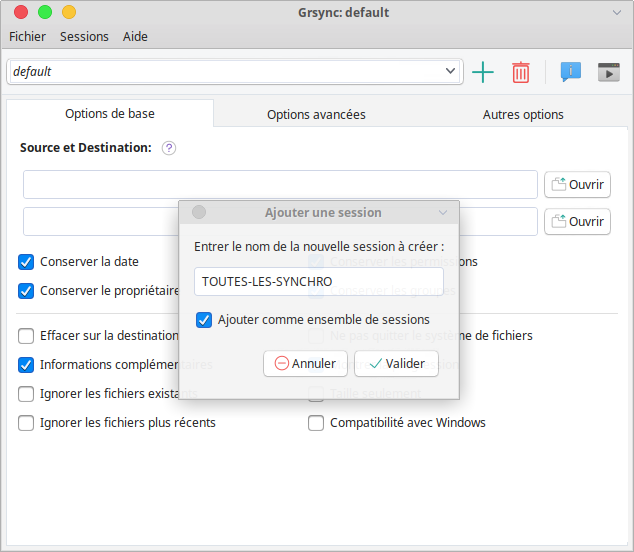Screen dimensions: 634x552
Task: Open the Fichier menu
Action: pos(27,36)
